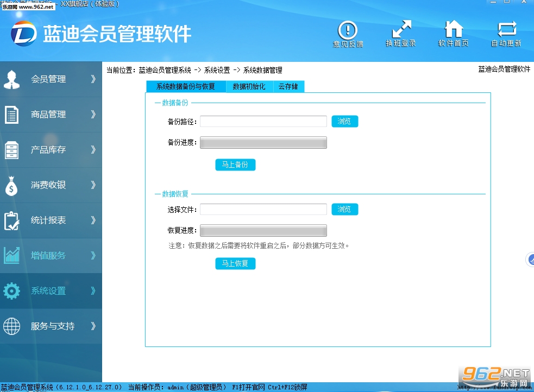Click 马上备份 button
This screenshot has width=534, height=392.
[235, 165]
